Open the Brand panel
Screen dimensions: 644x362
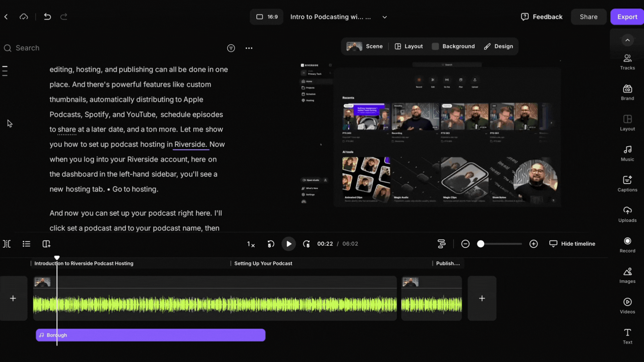(x=628, y=93)
